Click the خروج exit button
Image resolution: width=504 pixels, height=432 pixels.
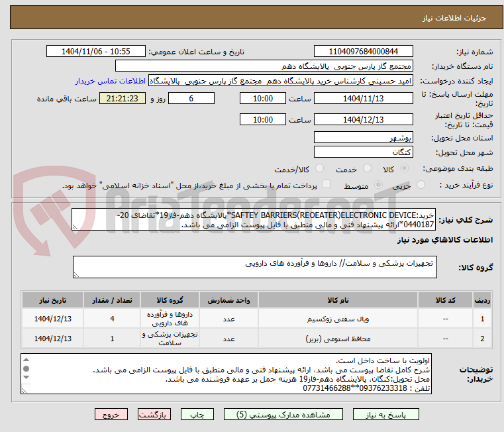click(x=111, y=414)
